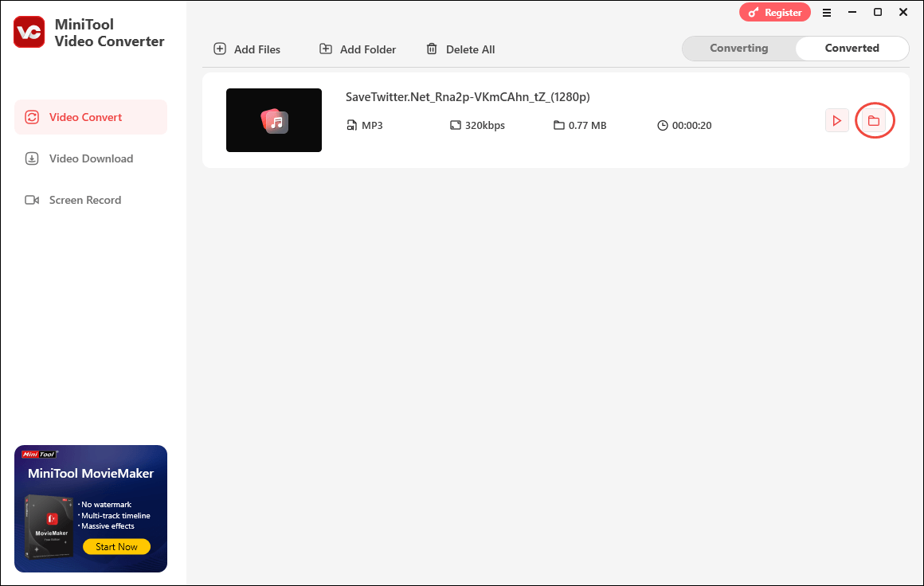Play the converted SaveTwitter MP3 file

(x=837, y=121)
